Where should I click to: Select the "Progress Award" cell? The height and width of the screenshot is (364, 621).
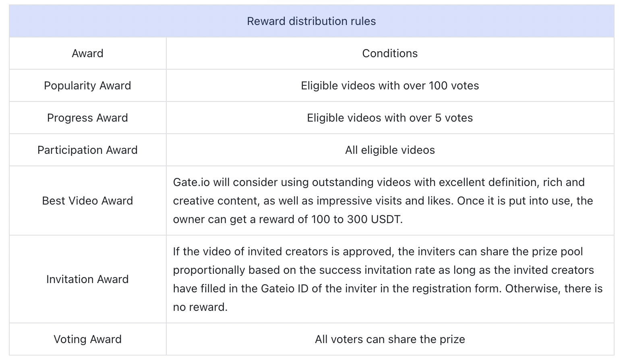[87, 118]
